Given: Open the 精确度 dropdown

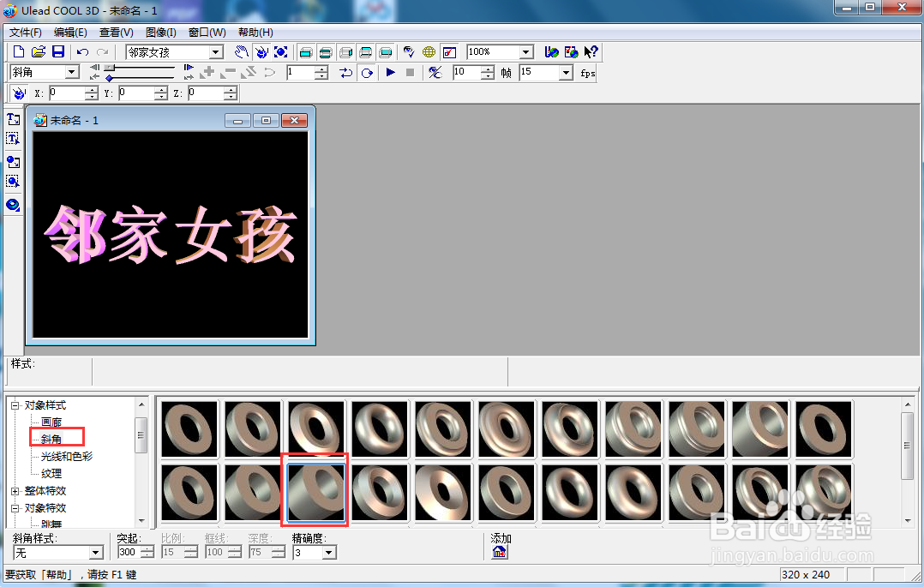Looking at the screenshot, I should 329,553.
